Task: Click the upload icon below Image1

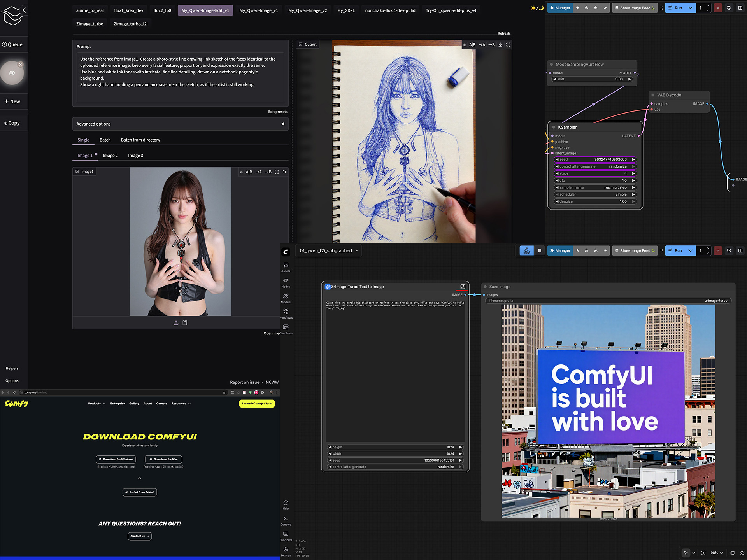Action: pyautogui.click(x=176, y=323)
